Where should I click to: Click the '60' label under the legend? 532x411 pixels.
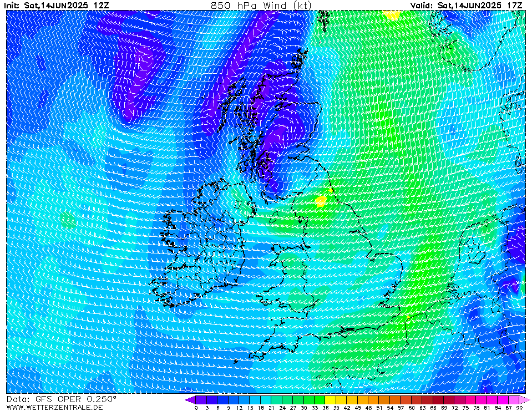(x=412, y=408)
